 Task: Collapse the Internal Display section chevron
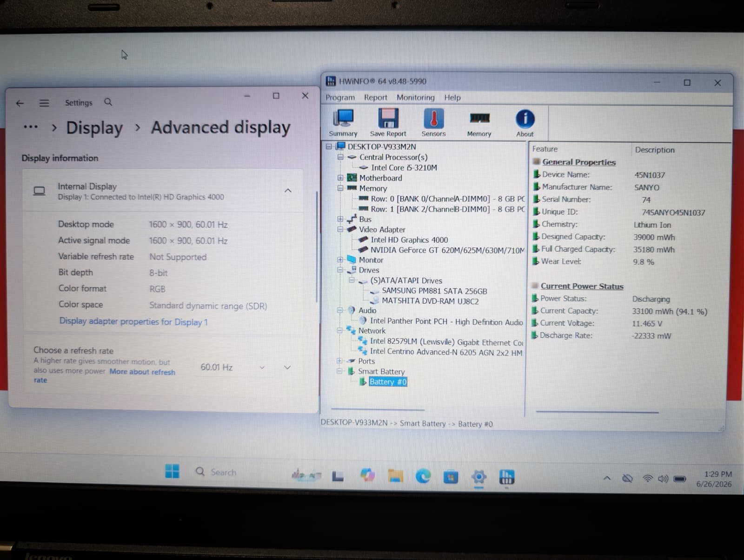(x=288, y=191)
